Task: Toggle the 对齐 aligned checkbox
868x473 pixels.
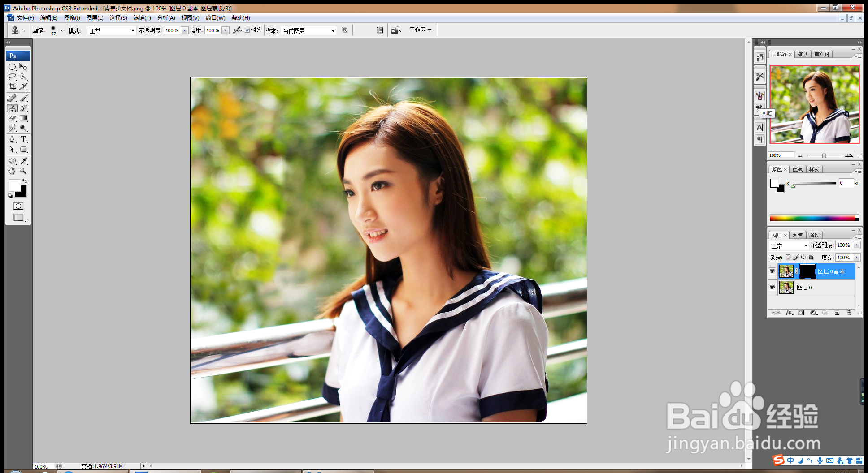Action: pyautogui.click(x=247, y=30)
